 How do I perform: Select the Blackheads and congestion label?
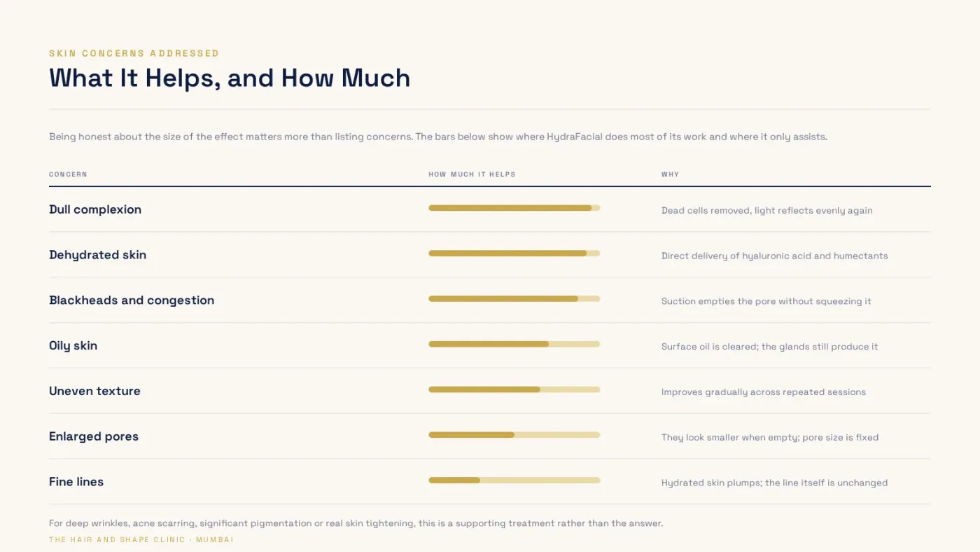click(132, 301)
